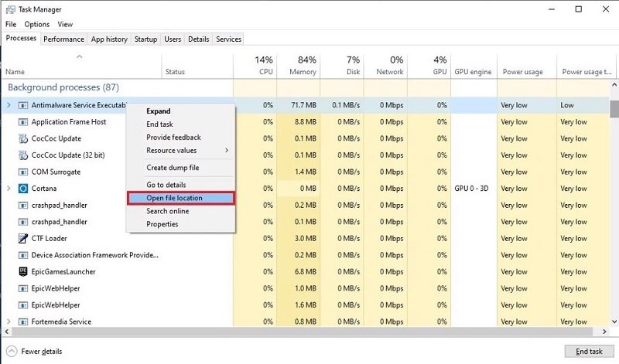Click the sort arrow above the Name column

80,56
